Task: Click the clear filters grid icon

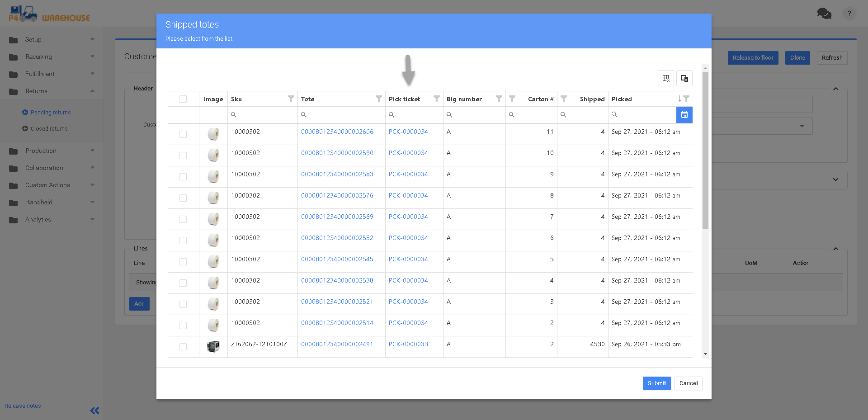Action: (x=665, y=78)
